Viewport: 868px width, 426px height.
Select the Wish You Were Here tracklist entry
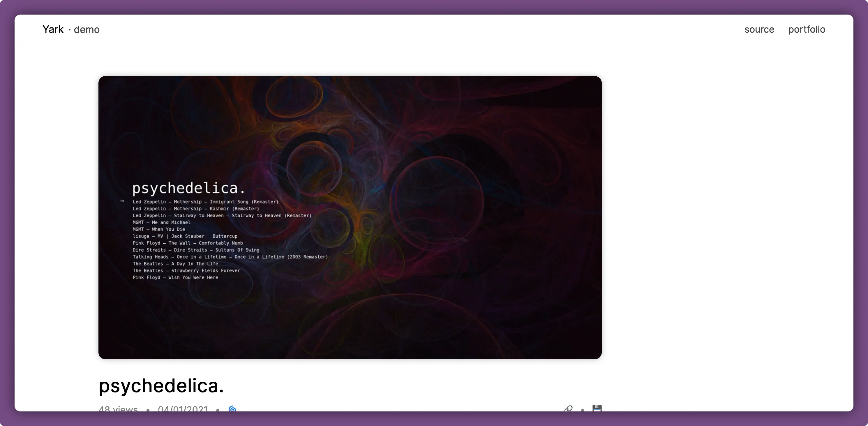click(175, 277)
